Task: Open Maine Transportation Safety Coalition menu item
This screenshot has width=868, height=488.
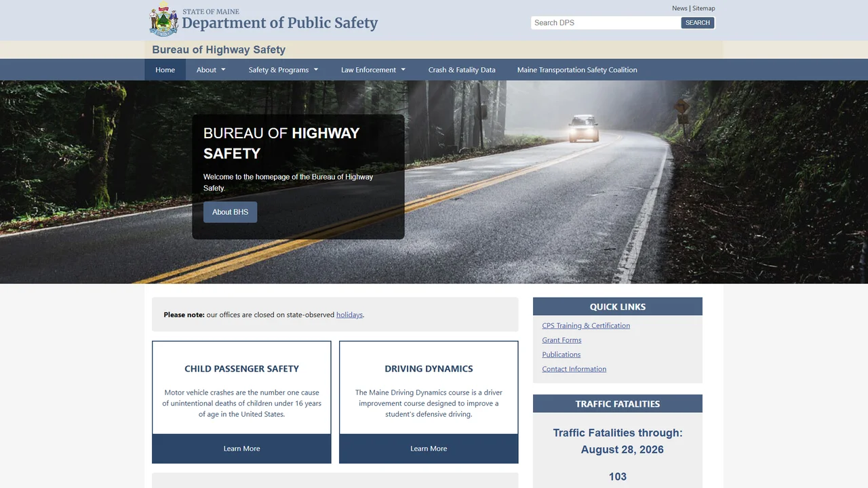Action: coord(577,70)
